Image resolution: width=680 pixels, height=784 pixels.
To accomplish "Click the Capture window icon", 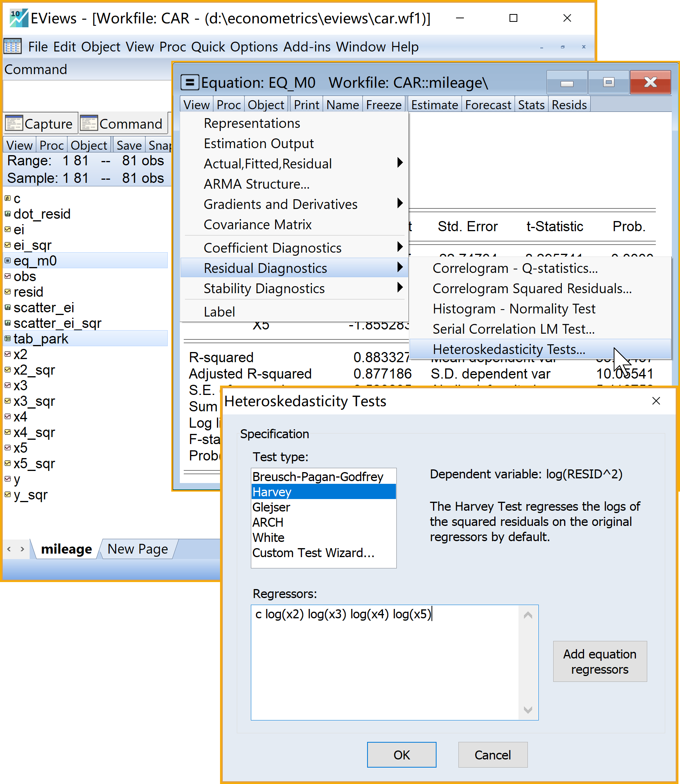I will (14, 124).
